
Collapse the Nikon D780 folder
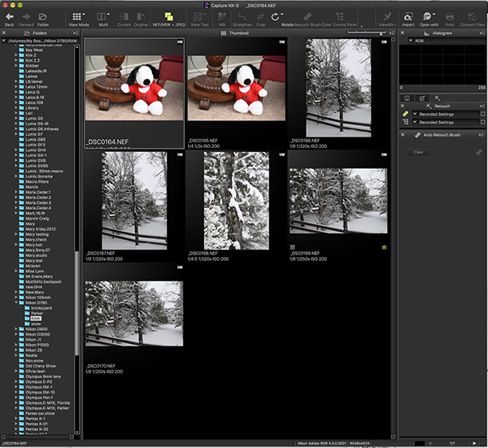click(x=16, y=302)
